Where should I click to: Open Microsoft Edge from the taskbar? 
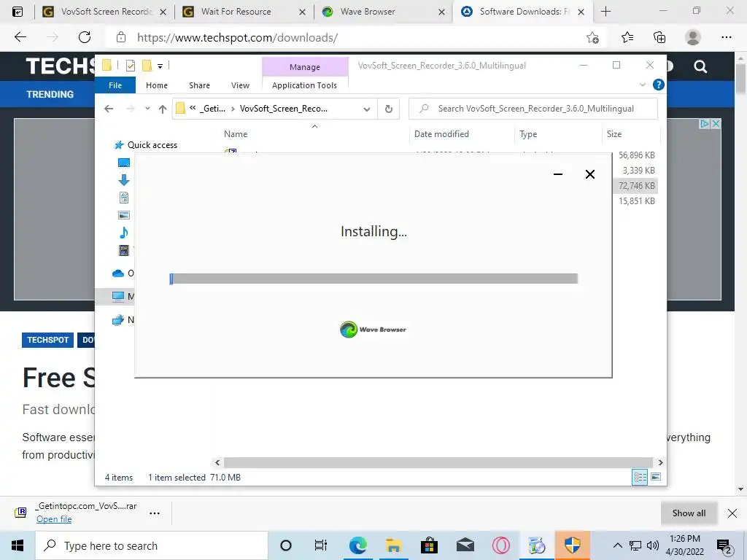357,545
